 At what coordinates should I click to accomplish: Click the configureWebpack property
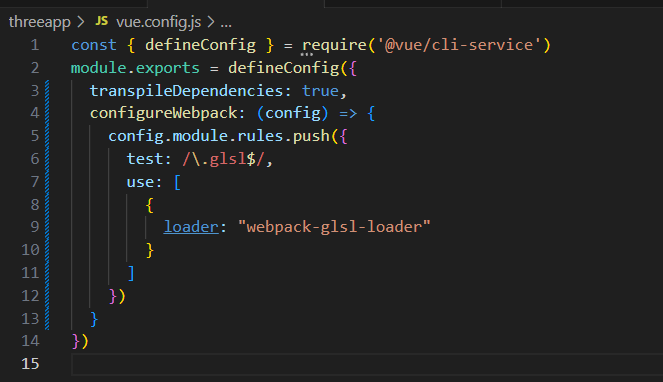(x=164, y=113)
